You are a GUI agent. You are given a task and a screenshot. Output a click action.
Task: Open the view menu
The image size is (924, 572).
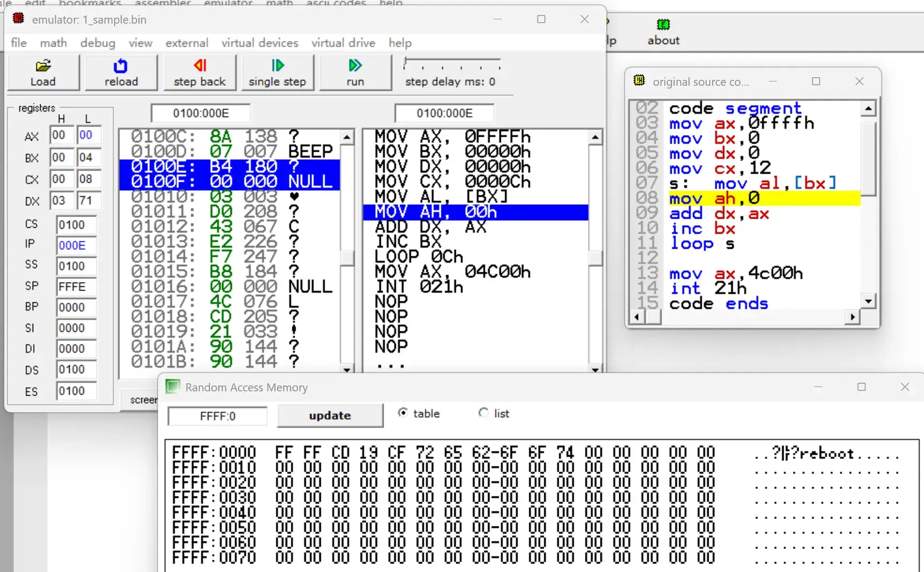click(x=140, y=43)
